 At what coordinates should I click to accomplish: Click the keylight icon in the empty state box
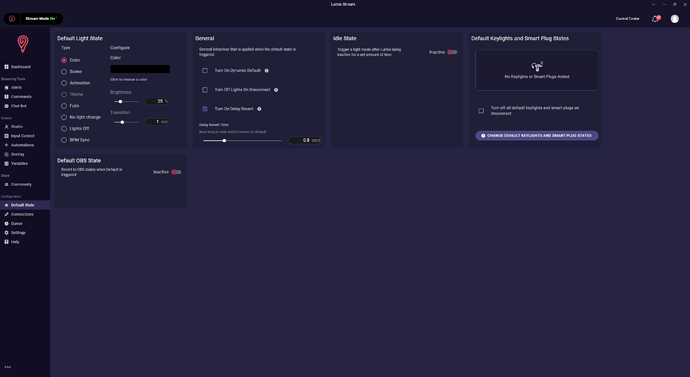537,66
